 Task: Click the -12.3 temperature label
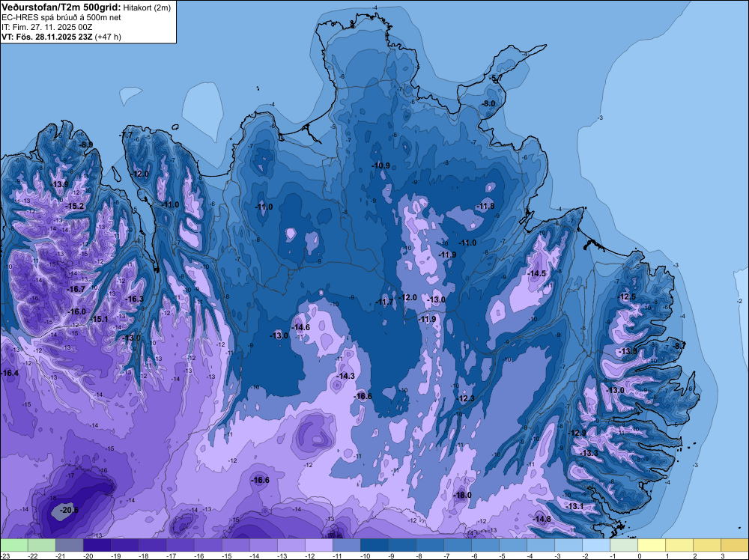click(x=465, y=398)
